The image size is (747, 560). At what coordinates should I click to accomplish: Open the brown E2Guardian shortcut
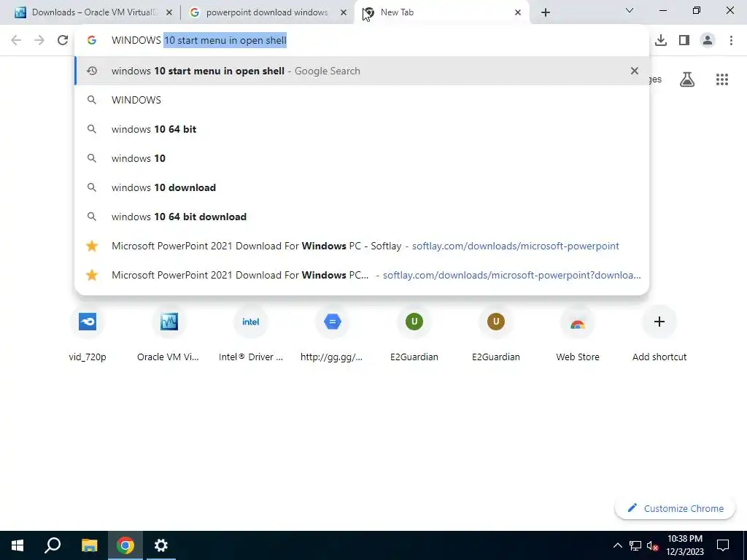click(496, 334)
